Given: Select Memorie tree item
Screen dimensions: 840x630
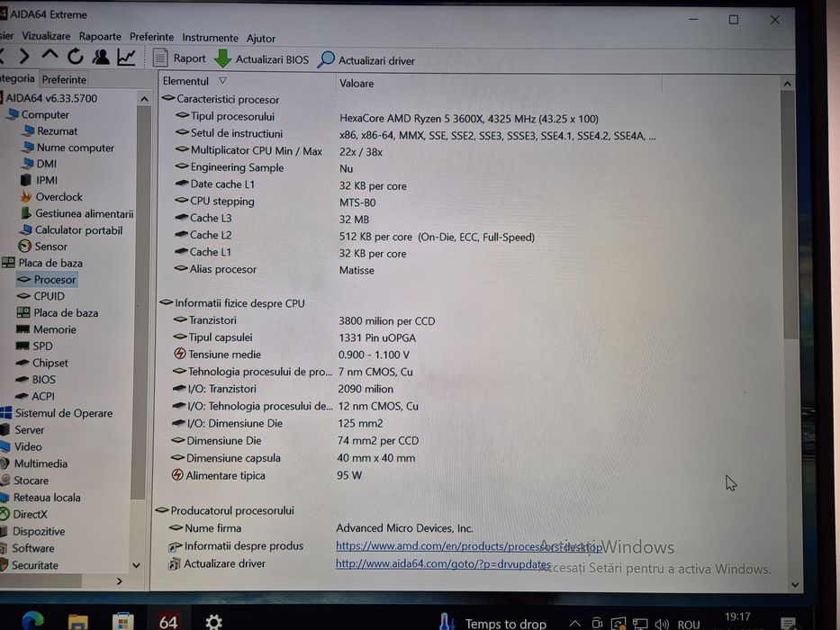Looking at the screenshot, I should pyautogui.click(x=46, y=329).
